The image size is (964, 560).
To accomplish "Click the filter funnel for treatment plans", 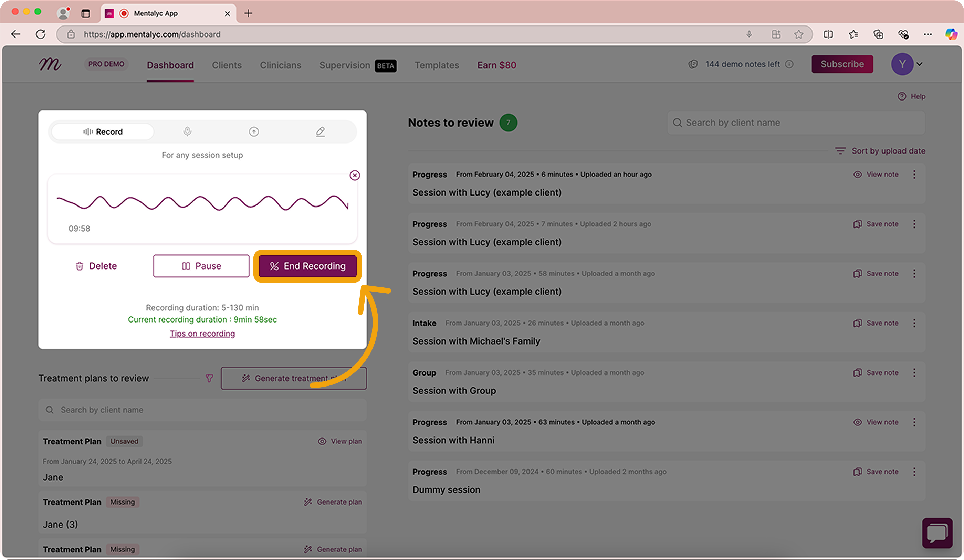I will coord(209,378).
